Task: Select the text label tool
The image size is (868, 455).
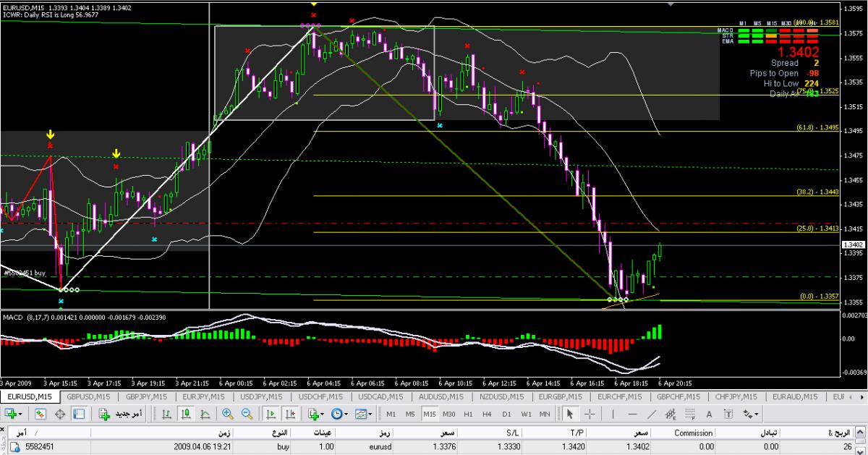Action: 728,414
